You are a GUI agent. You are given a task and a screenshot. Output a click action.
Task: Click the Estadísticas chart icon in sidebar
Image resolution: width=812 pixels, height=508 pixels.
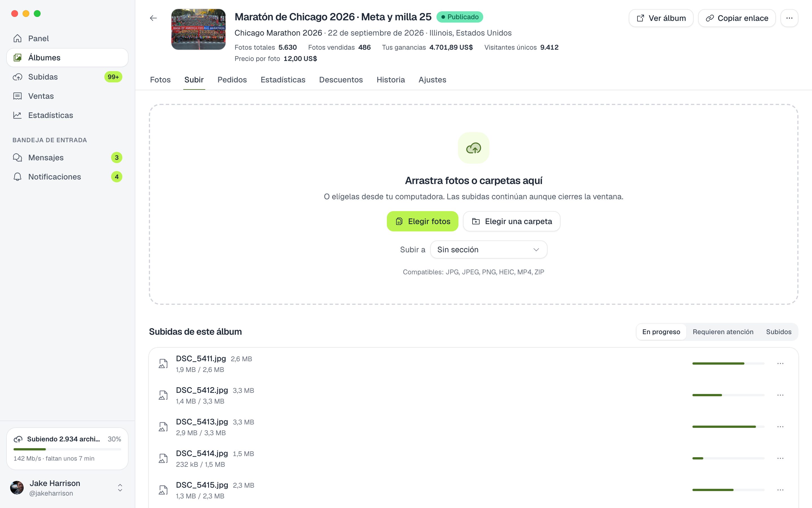pos(17,115)
